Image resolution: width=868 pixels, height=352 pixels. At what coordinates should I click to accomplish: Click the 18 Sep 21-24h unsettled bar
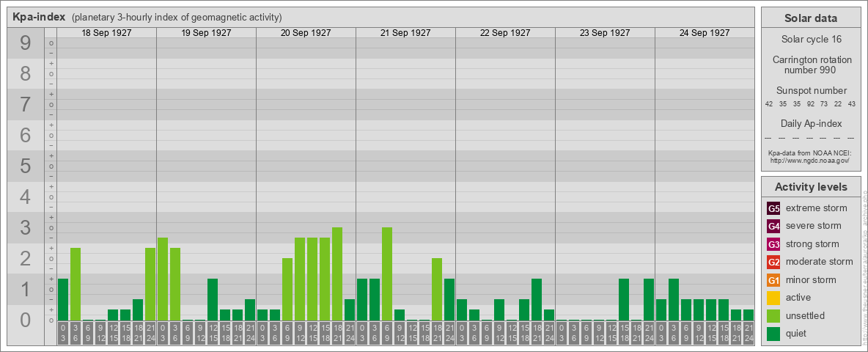click(150, 284)
